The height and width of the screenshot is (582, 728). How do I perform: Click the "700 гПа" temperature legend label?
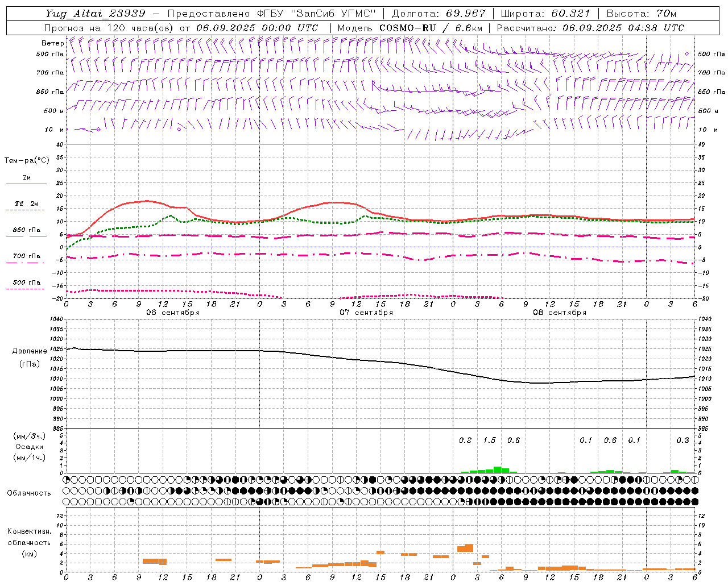tap(26, 256)
